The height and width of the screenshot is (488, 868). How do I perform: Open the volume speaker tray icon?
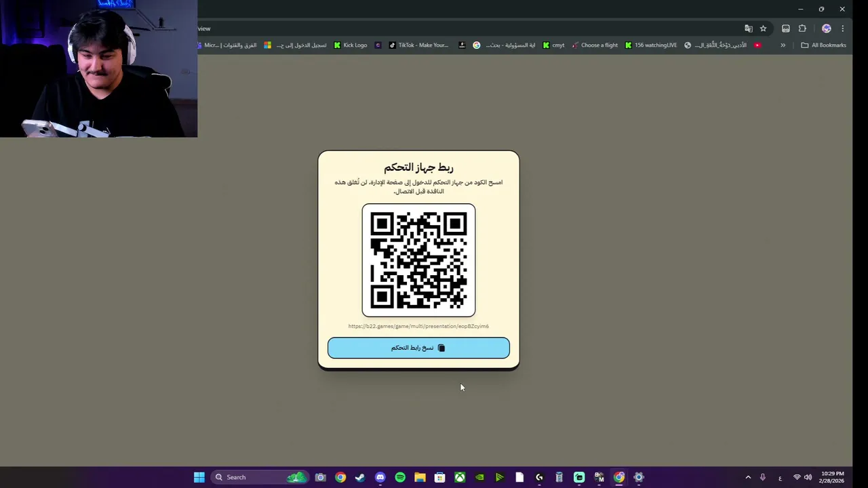[808, 477]
